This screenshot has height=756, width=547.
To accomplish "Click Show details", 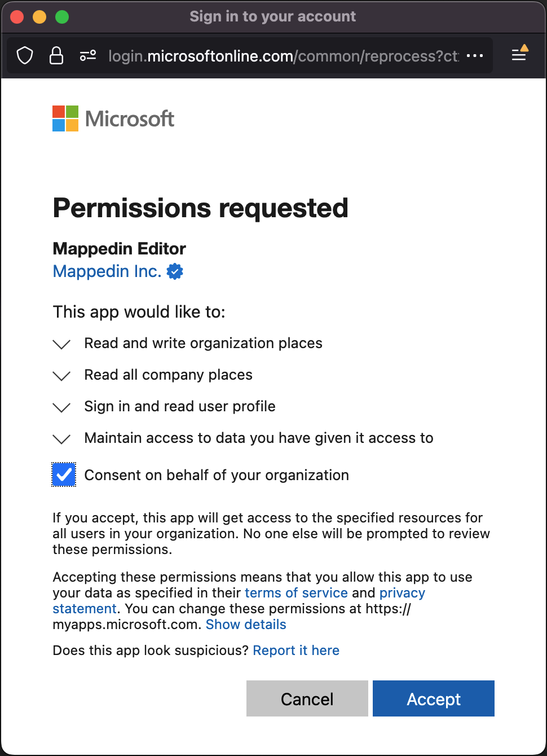I will tap(246, 625).
